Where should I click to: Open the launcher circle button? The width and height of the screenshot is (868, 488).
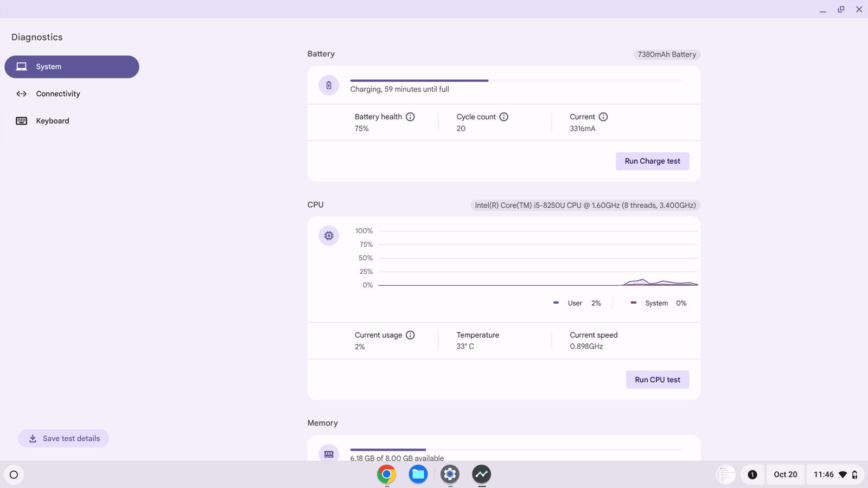click(14, 474)
